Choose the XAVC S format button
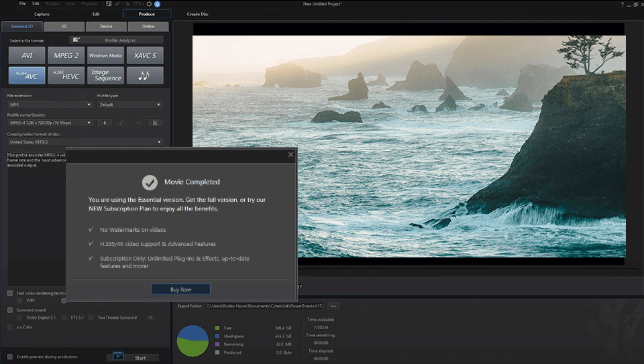 tap(145, 56)
